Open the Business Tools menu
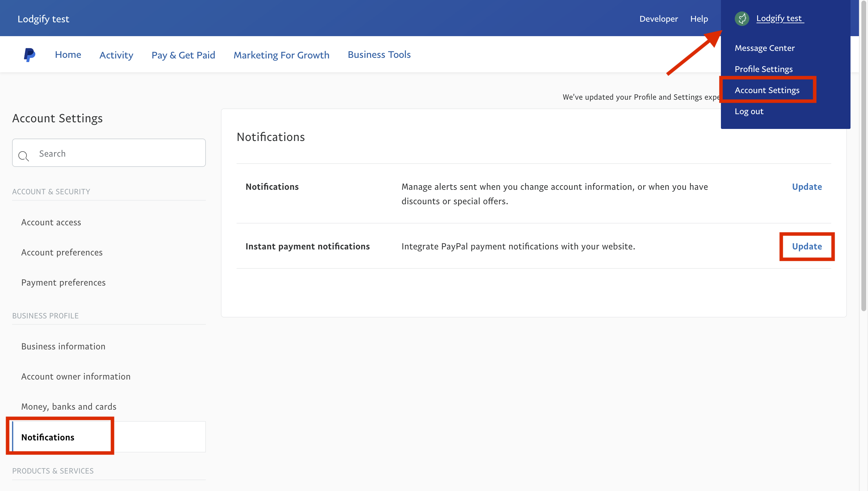 (x=379, y=55)
